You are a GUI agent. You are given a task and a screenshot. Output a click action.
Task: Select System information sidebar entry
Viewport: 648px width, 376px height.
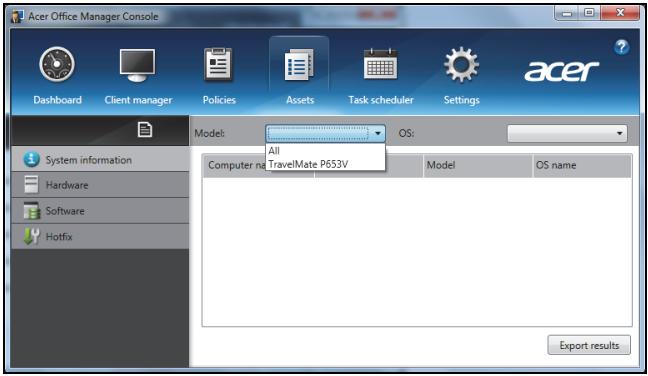click(x=100, y=159)
